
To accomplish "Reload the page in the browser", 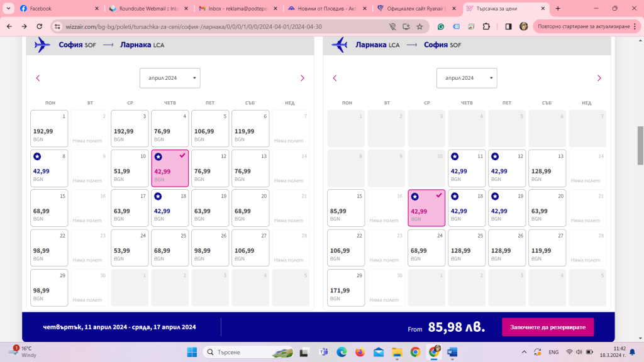I will pos(39,26).
